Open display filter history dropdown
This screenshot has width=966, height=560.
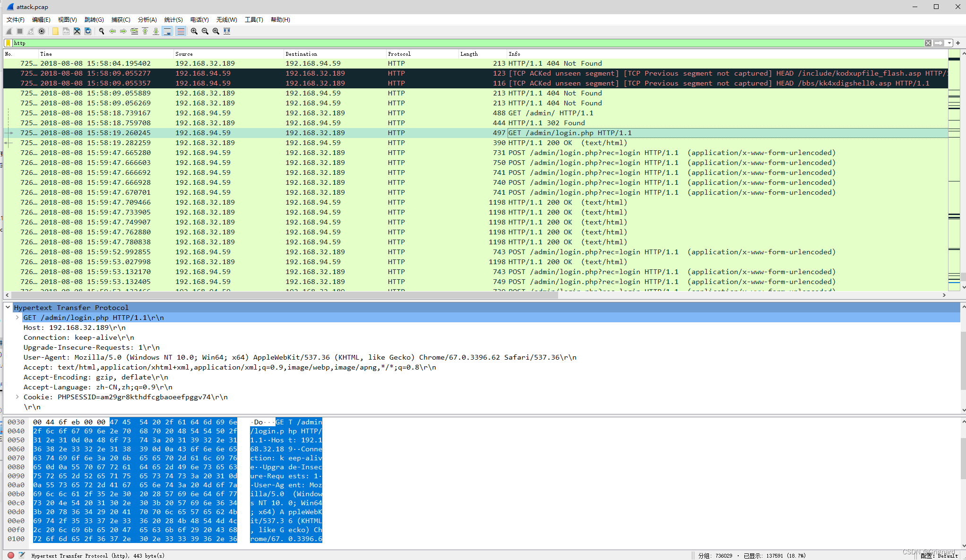click(x=949, y=43)
